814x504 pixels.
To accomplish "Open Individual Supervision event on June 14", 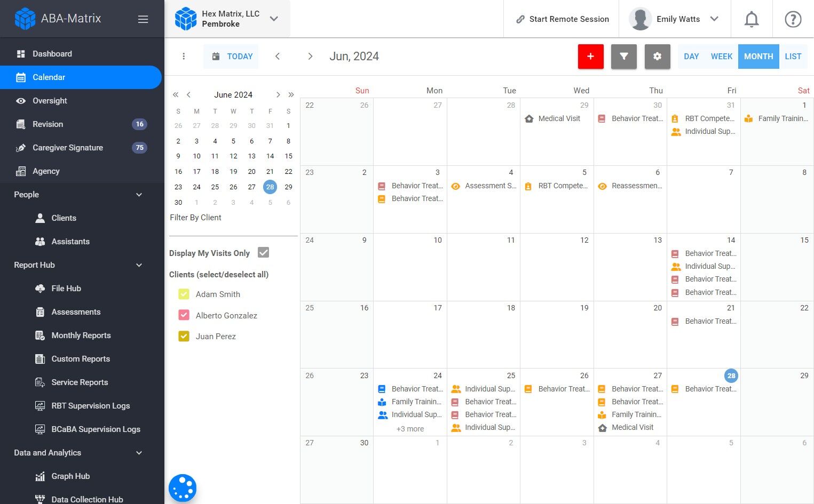I will 704,267.
